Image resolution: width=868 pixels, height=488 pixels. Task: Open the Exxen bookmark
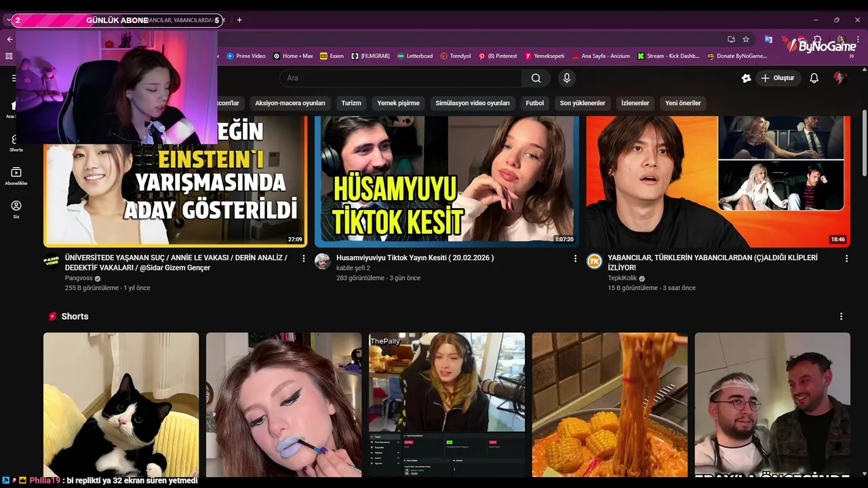(x=332, y=56)
